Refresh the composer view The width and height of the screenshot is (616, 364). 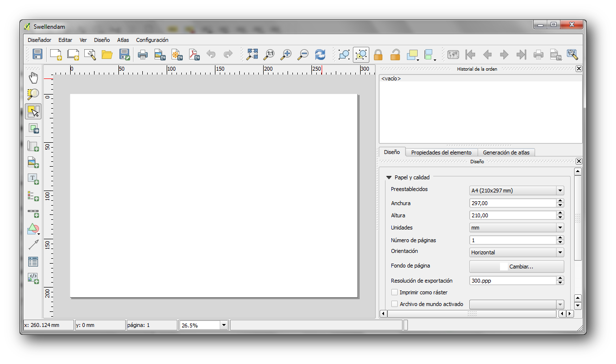[x=320, y=54]
